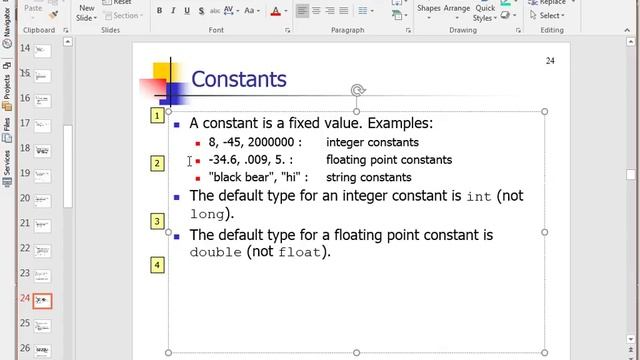Click the Shape Effects icon

[x=505, y=16]
